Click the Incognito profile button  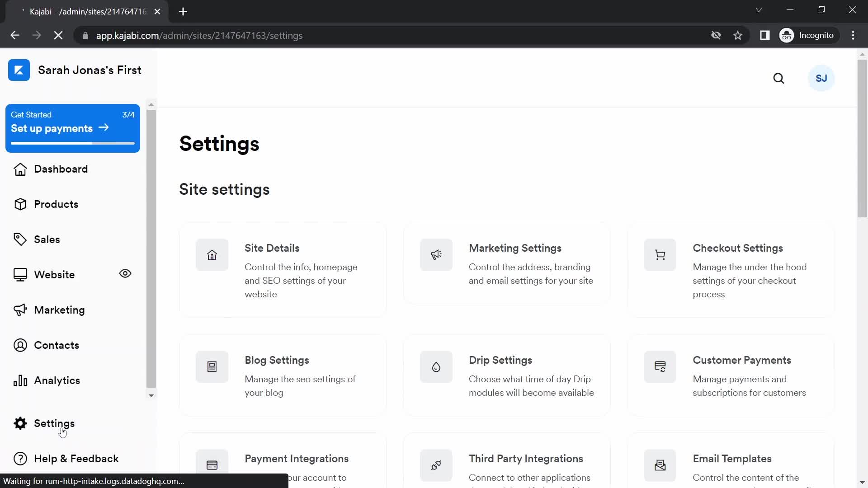[x=809, y=35]
